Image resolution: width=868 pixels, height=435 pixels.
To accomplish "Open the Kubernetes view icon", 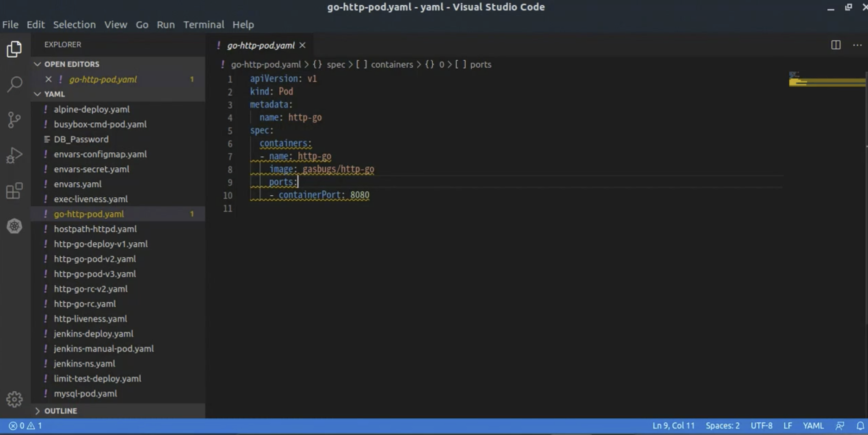I will pyautogui.click(x=14, y=226).
